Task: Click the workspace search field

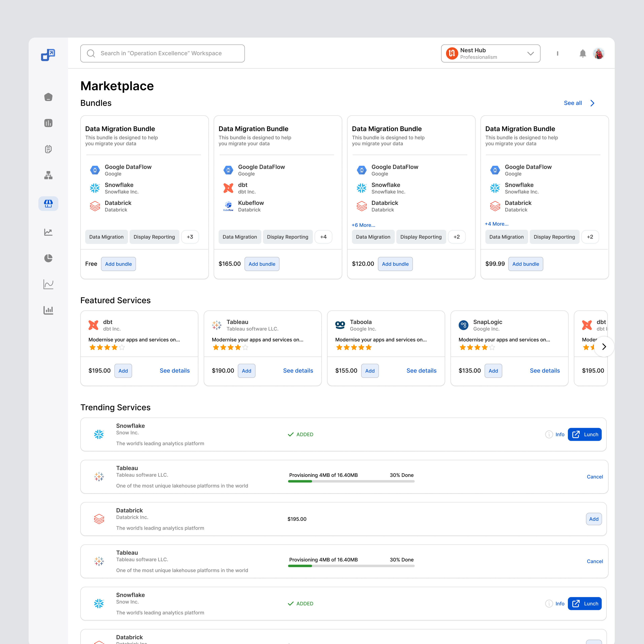Action: (162, 53)
